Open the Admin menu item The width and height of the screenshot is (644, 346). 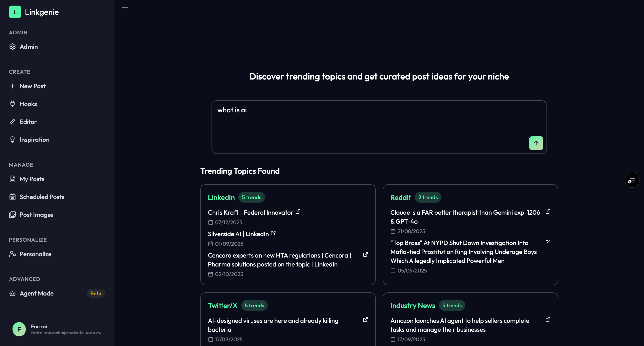(x=28, y=47)
